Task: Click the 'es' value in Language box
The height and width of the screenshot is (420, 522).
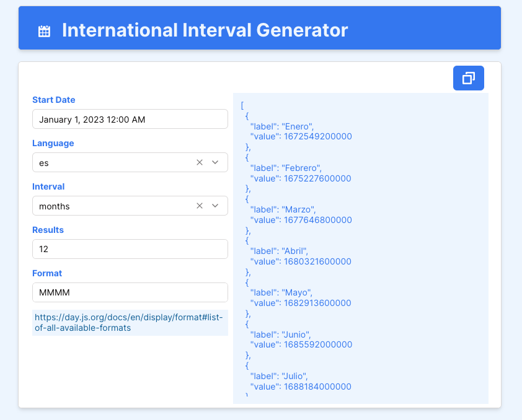Action: tap(44, 163)
